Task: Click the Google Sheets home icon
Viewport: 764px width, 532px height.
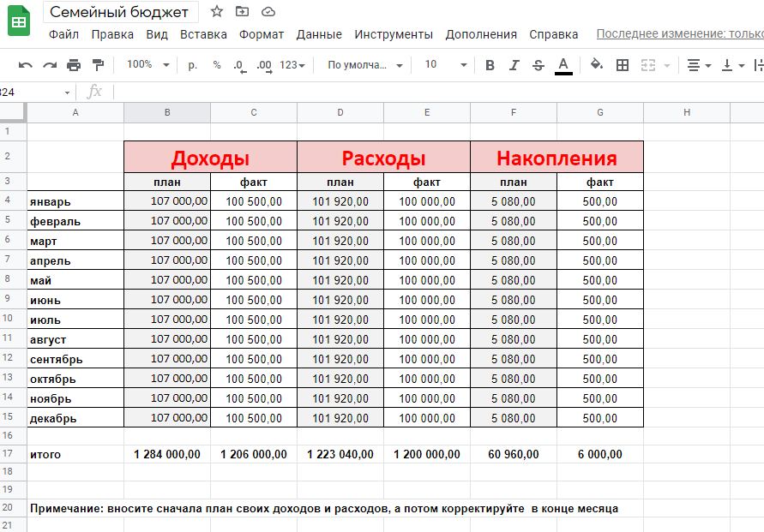Action: [19, 21]
